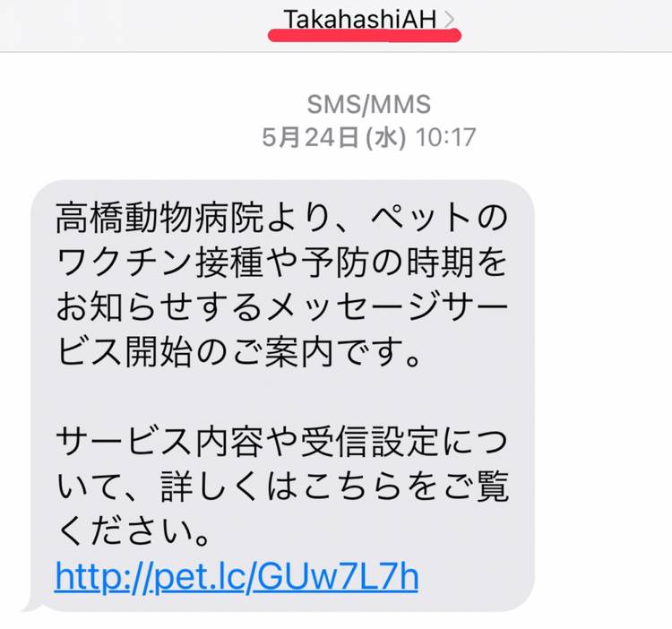Image resolution: width=672 pixels, height=629 pixels.
Task: Click the 詳しくはこちら phrase
Action: (x=281, y=487)
